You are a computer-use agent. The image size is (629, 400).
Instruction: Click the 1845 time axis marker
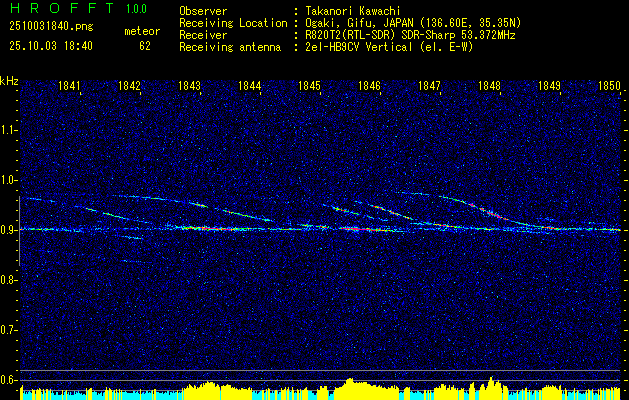(310, 86)
